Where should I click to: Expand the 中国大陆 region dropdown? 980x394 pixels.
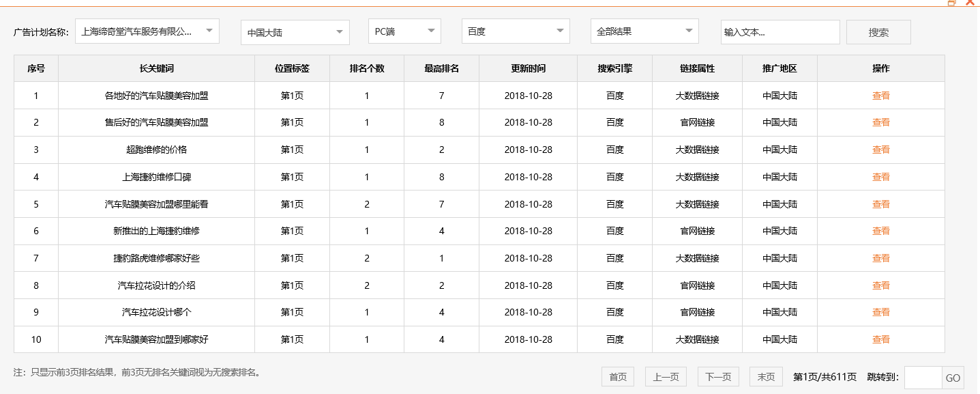(x=295, y=31)
